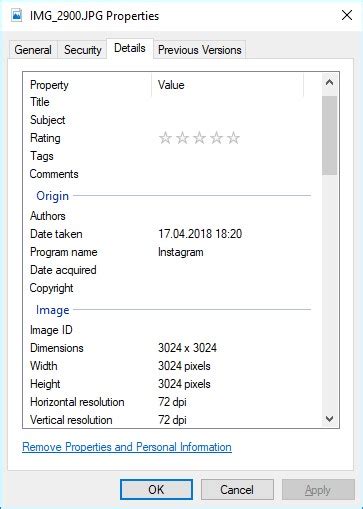
Task: Select the Details tab
Action: (130, 48)
